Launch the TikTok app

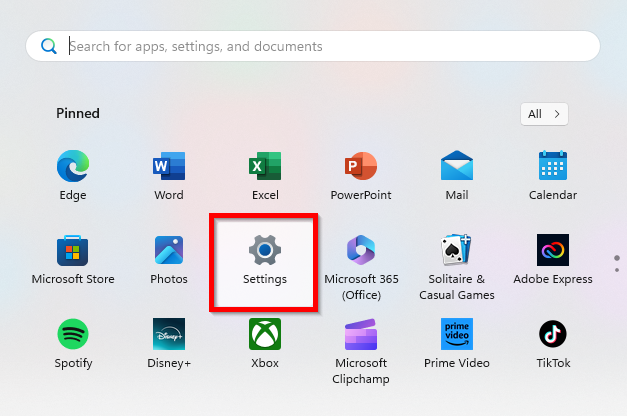[x=553, y=343]
